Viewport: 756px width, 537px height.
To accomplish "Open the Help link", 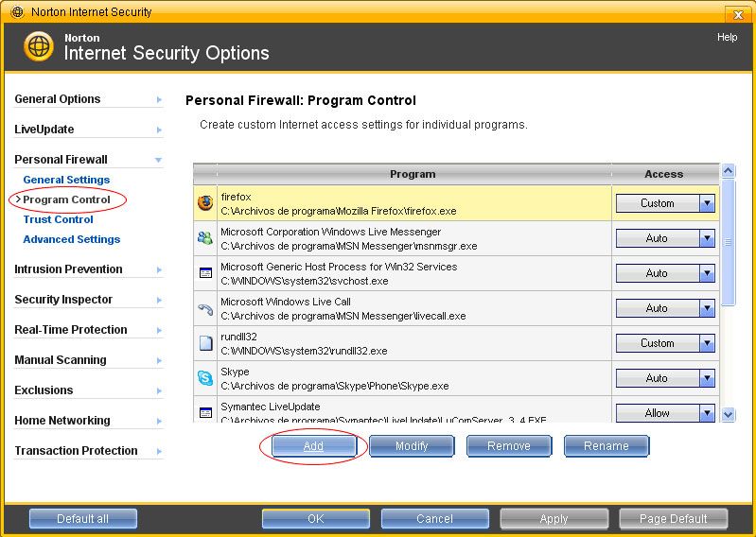I will pos(727,37).
